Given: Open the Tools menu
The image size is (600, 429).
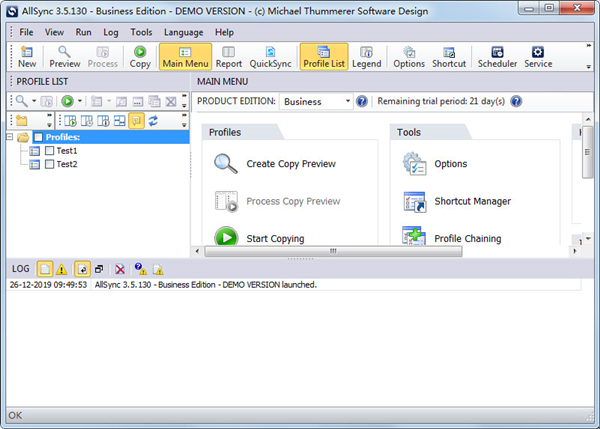Looking at the screenshot, I should [141, 32].
